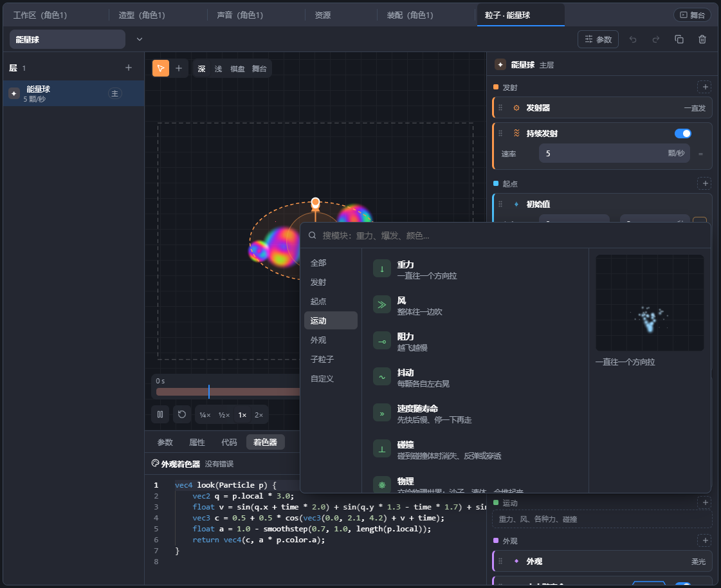This screenshot has height=588, width=721.
Task: Add a module to 外观 section
Action: [705, 540]
